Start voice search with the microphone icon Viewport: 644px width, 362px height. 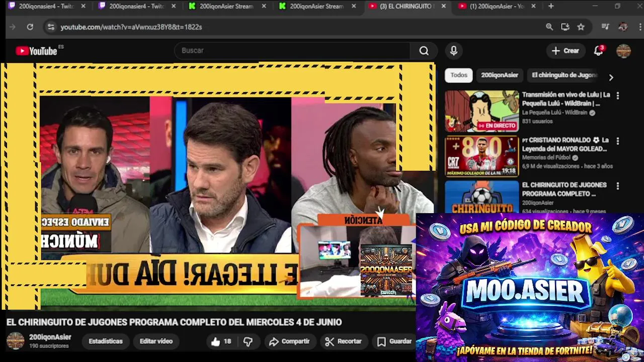click(x=454, y=51)
